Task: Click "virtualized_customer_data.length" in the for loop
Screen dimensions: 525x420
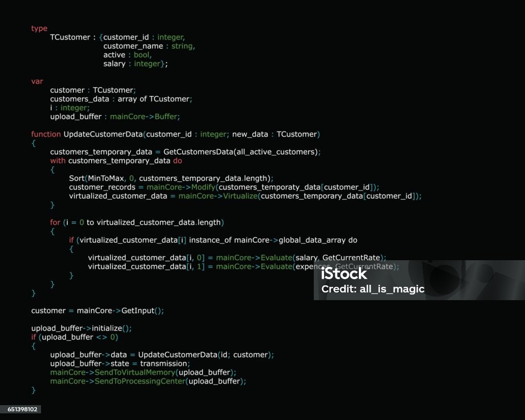Action: pos(159,222)
